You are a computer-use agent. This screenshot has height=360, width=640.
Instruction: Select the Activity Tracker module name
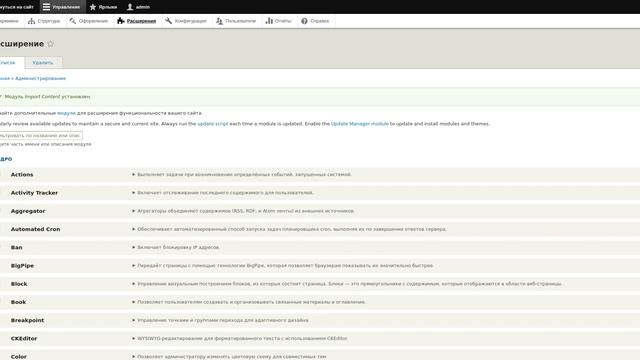pos(34,193)
